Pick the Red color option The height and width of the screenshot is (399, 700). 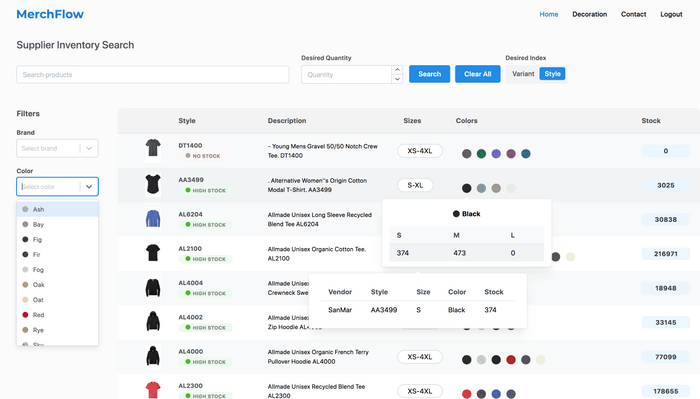tap(57, 315)
